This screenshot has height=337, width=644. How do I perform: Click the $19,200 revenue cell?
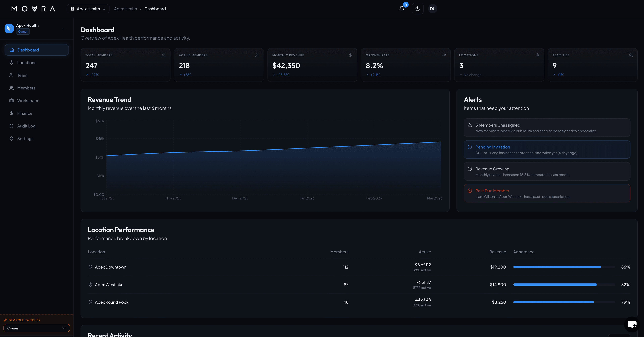pos(498,267)
